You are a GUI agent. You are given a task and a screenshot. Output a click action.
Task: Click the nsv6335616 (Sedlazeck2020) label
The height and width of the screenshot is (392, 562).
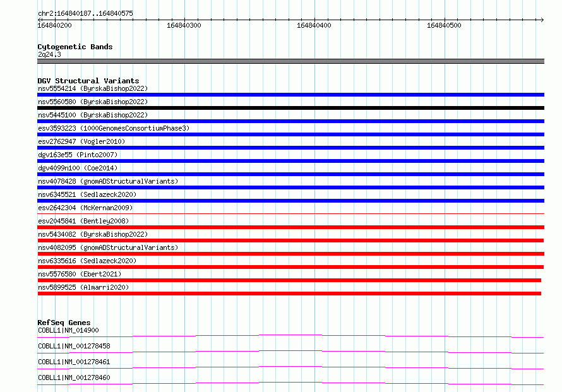click(x=87, y=261)
